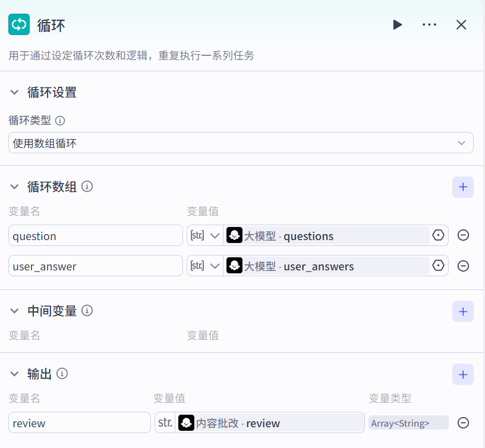Image resolution: width=485 pixels, height=448 pixels.
Task: Collapse the 中间变量 section
Action: click(15, 311)
